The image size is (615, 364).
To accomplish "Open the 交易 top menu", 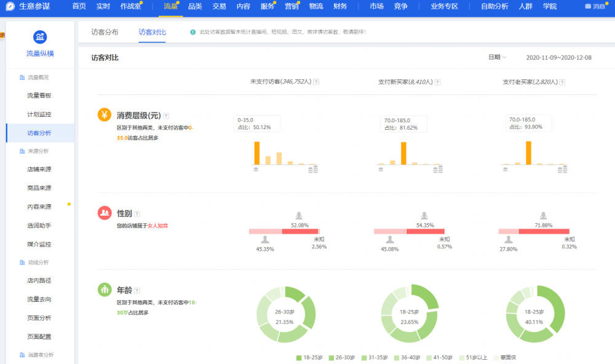I will (x=219, y=6).
